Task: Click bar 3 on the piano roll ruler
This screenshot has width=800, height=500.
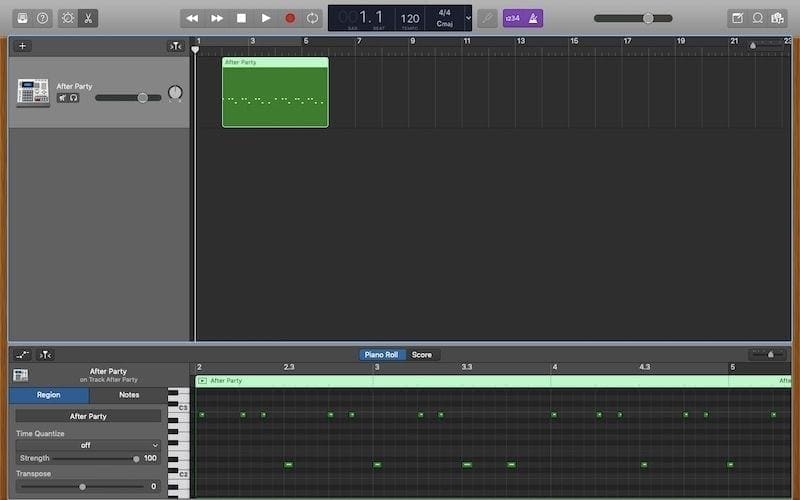Action: 377,367
